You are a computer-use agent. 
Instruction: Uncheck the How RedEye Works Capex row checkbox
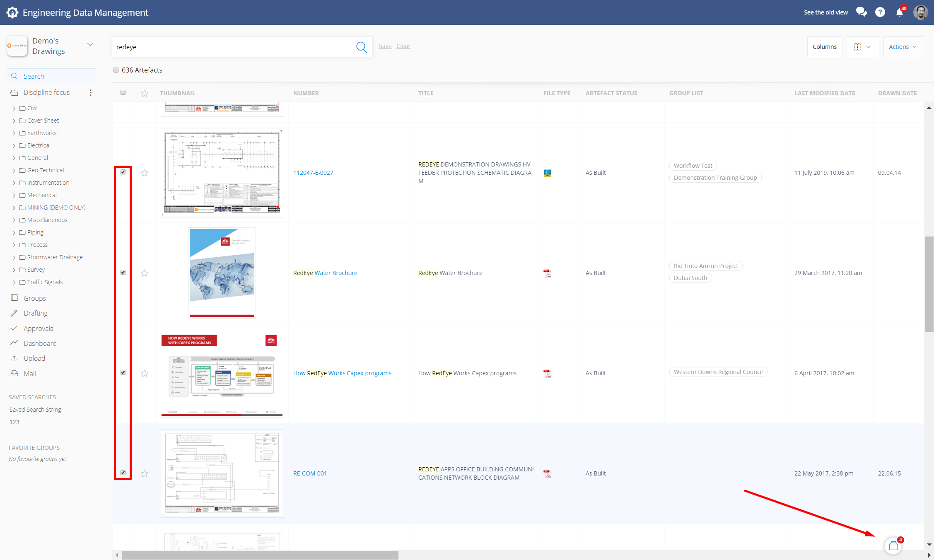click(123, 372)
